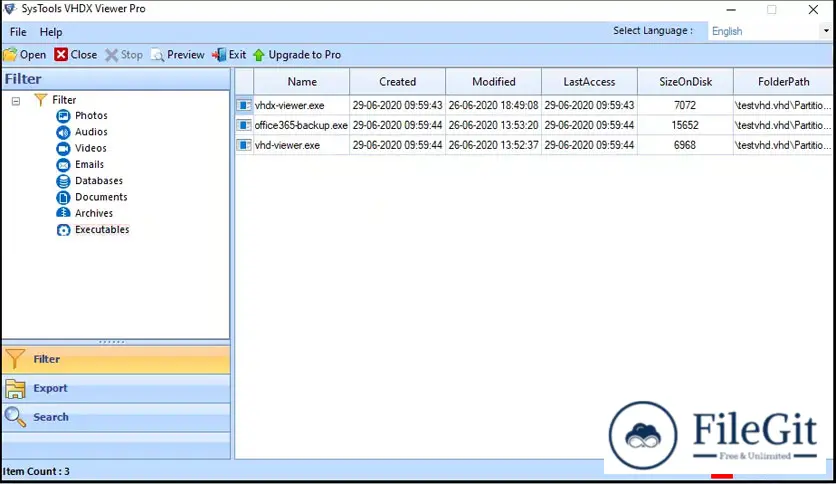Screen dimensions: 836x484
Task: Click the Item Count : 3 status text
Action: click(x=36, y=471)
